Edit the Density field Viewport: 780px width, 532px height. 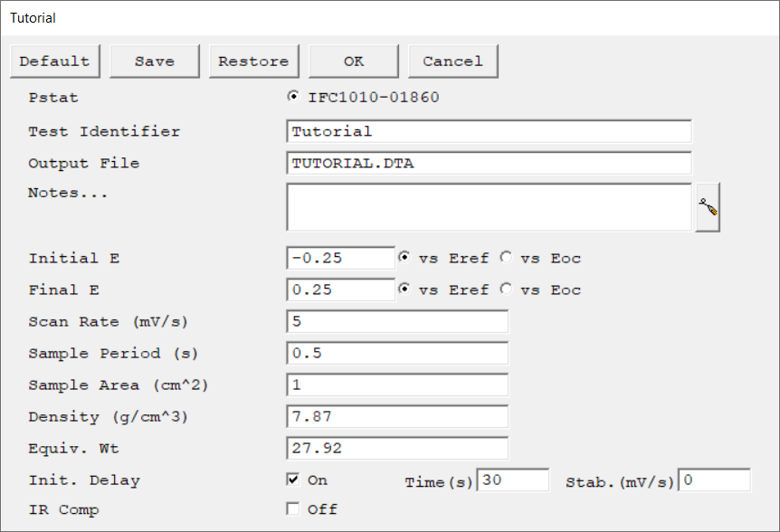[x=397, y=417]
